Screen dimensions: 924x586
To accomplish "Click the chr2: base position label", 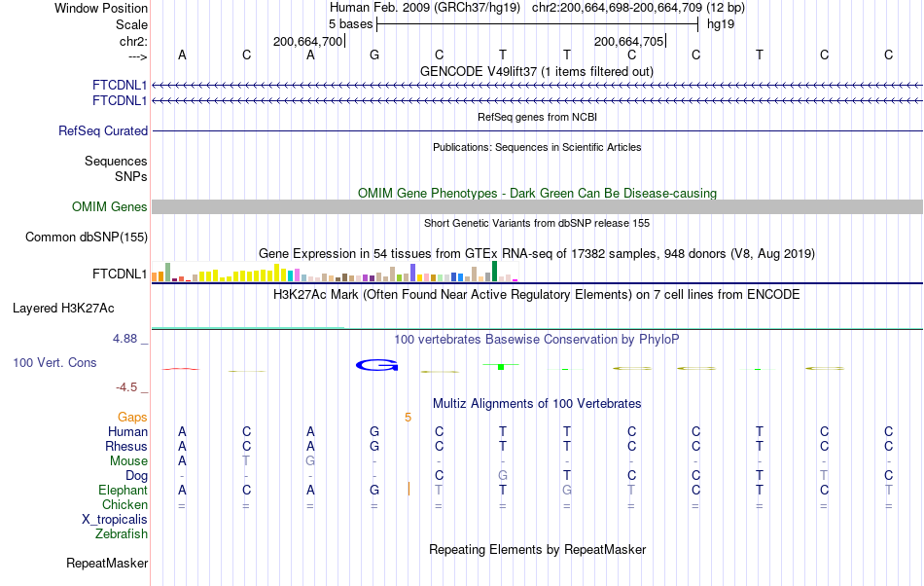I will [133, 41].
